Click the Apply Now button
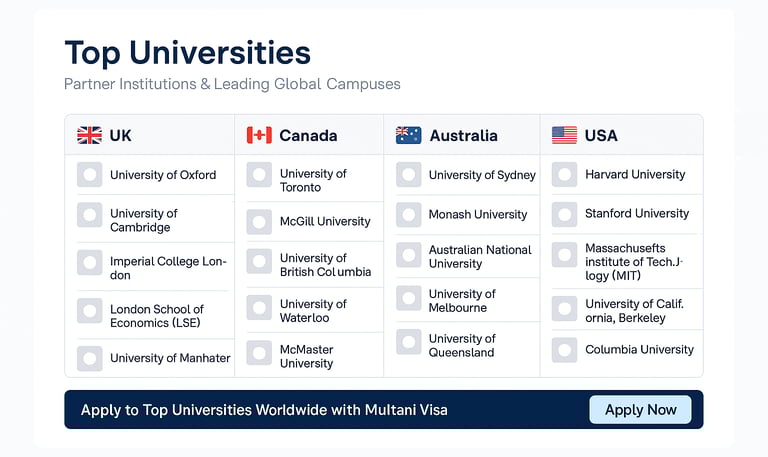This screenshot has height=457, width=768. point(640,409)
